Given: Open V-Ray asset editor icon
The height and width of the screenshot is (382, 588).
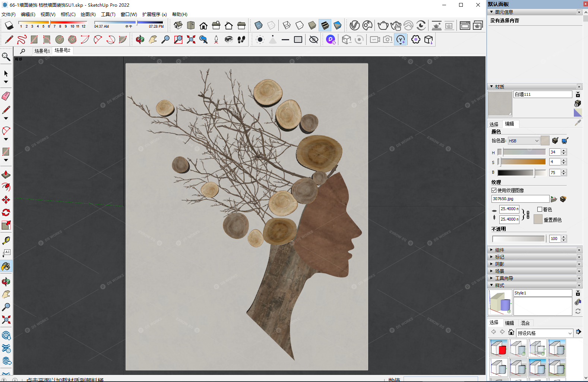Looking at the screenshot, I should pos(355,25).
